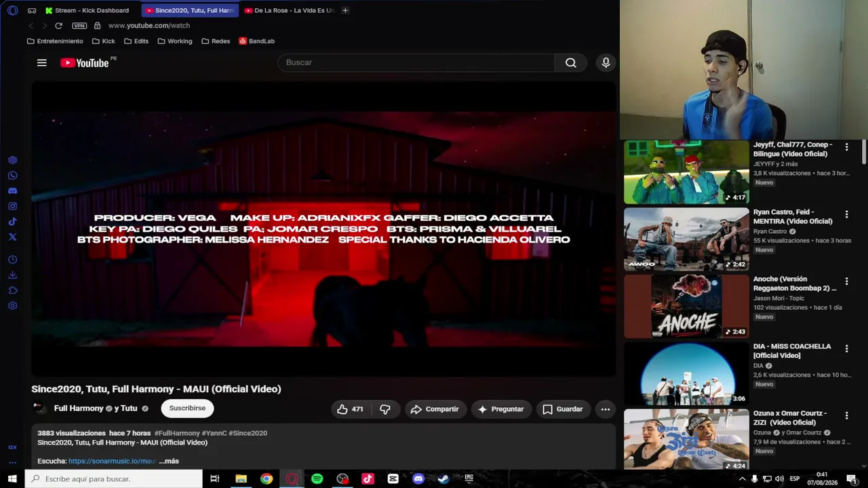Image resolution: width=868 pixels, height=488 pixels.
Task: Open the Ryan Castro MENTIRA thumbnail
Action: point(686,239)
